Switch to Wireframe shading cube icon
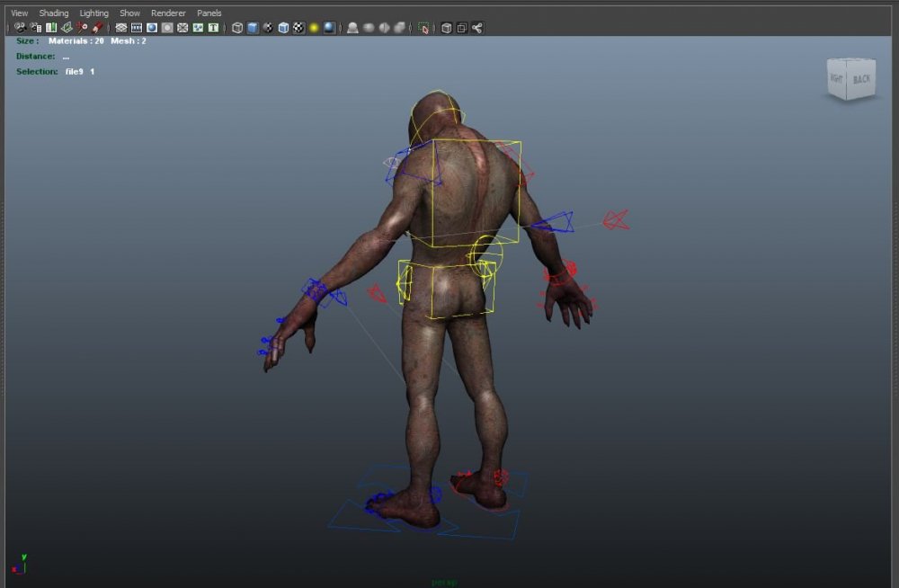The width and height of the screenshot is (899, 588). pyautogui.click(x=237, y=28)
